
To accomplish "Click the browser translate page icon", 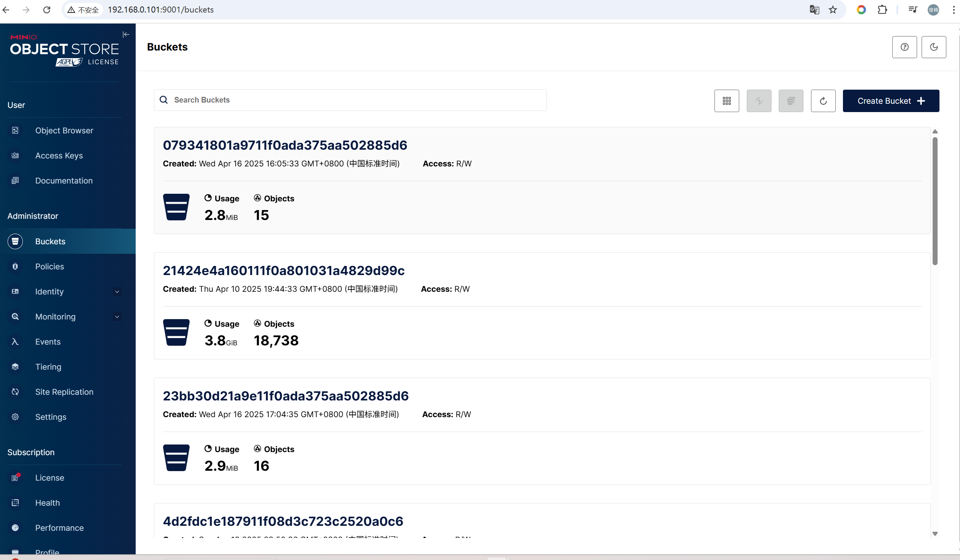I will tap(814, 9).
